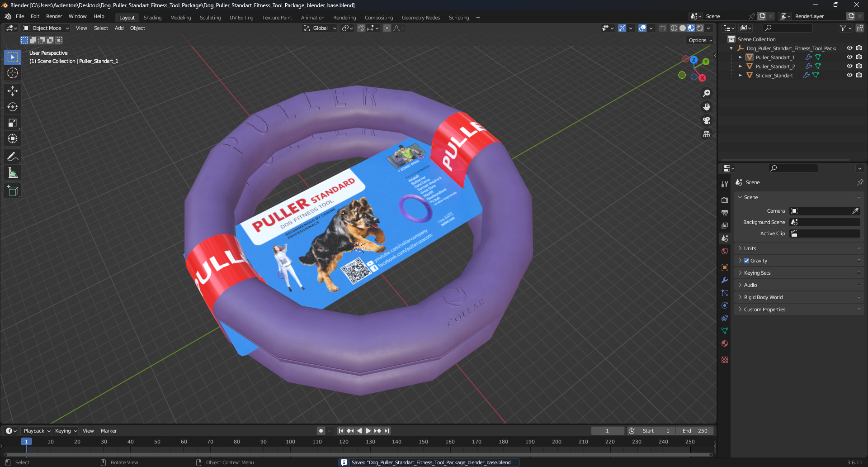Click the current frame marker on timeline
This screenshot has height=467, width=868.
tap(26, 442)
